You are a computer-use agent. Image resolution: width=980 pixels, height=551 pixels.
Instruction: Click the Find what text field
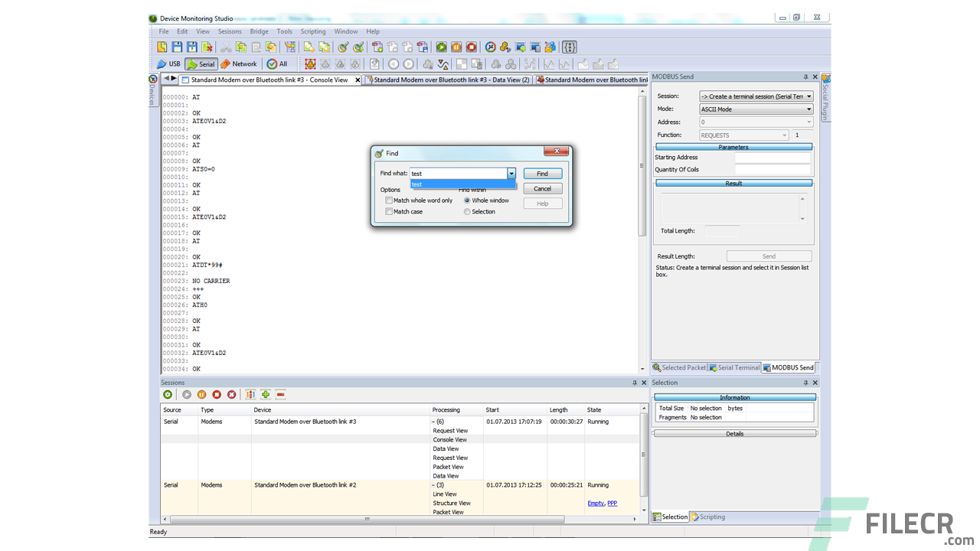click(x=458, y=174)
